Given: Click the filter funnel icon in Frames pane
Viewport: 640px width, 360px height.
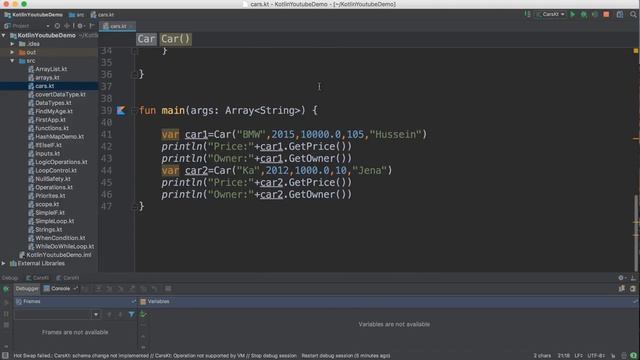Looking at the screenshot, I should (131, 314).
